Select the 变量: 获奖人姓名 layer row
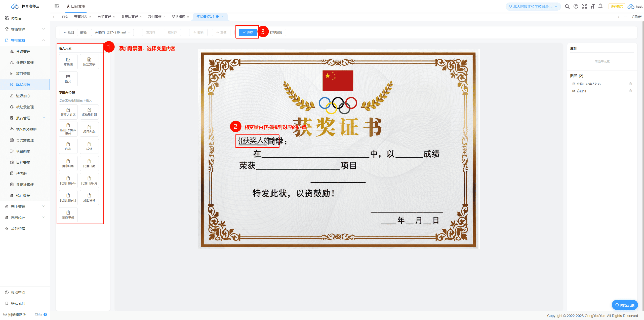 [x=602, y=84]
